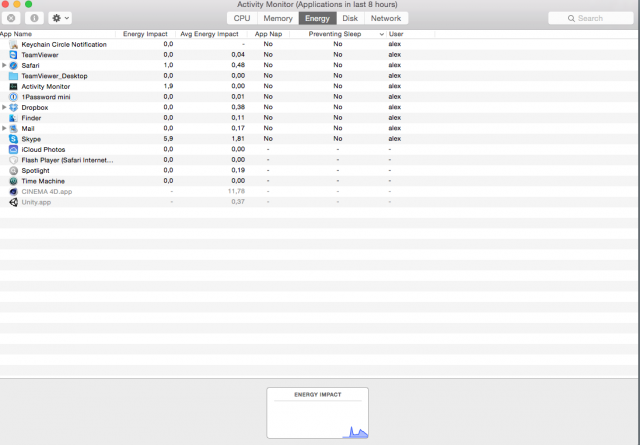Click the Skype app icon
This screenshot has width=640, height=445.
[x=13, y=139]
